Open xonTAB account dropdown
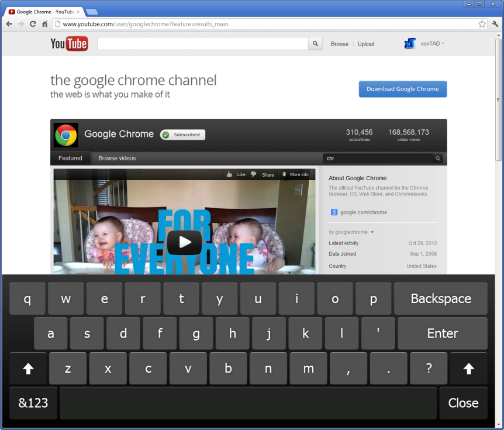504x430 pixels. coord(432,43)
